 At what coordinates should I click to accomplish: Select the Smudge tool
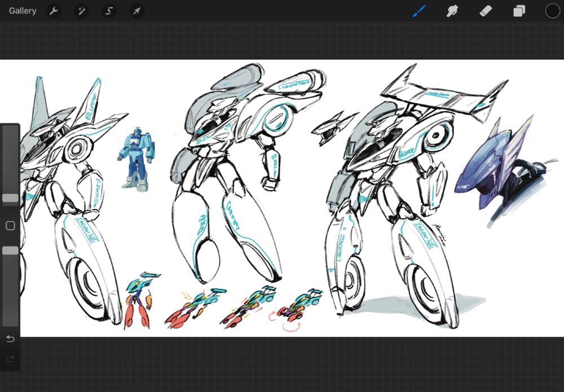click(x=452, y=11)
